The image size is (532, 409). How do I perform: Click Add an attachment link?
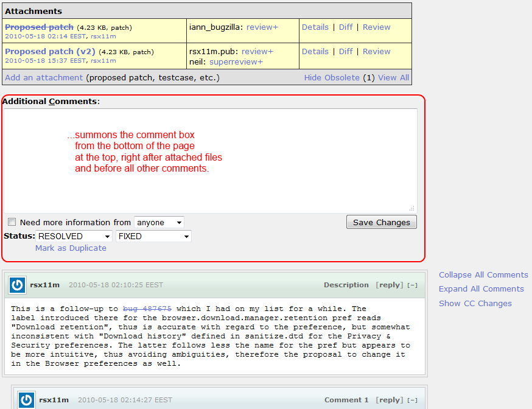point(44,78)
